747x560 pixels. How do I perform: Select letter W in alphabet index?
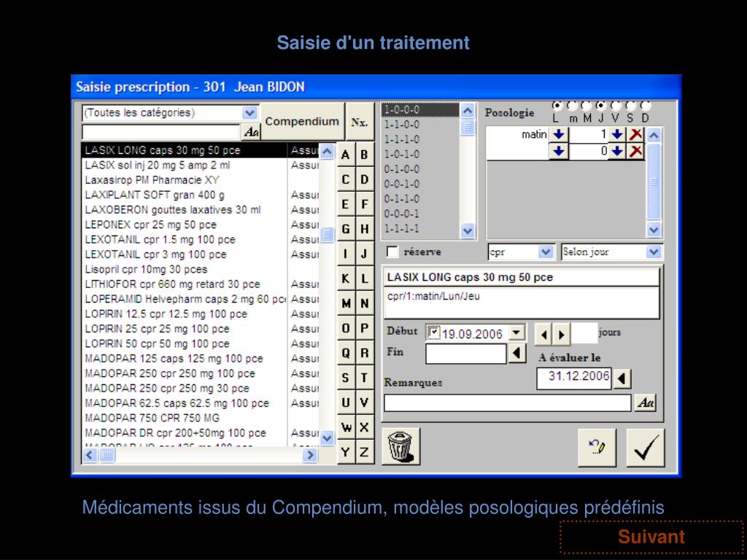[346, 427]
